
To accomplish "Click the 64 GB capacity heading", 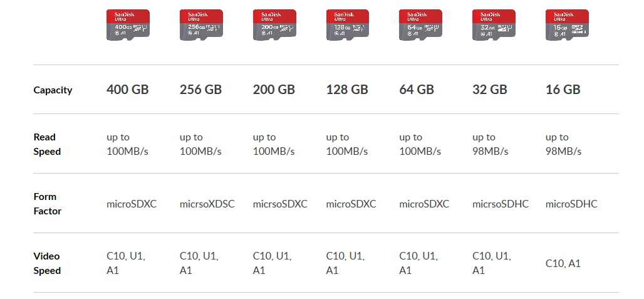I will [x=417, y=90].
